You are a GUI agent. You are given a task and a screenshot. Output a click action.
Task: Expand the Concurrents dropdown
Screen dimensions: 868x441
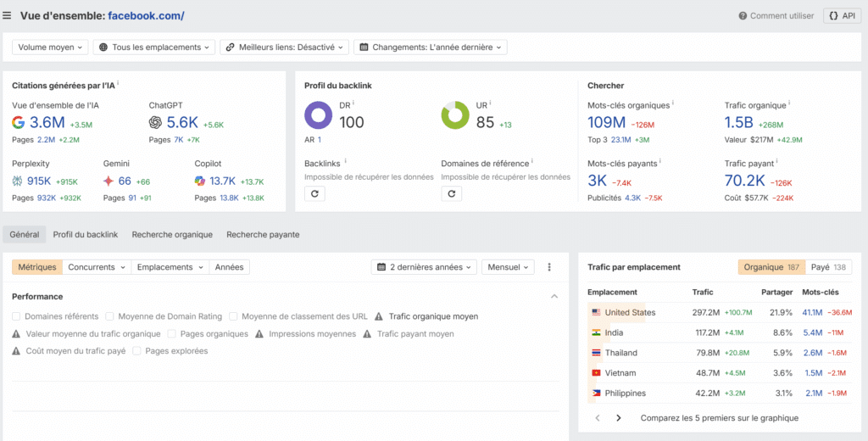(97, 267)
